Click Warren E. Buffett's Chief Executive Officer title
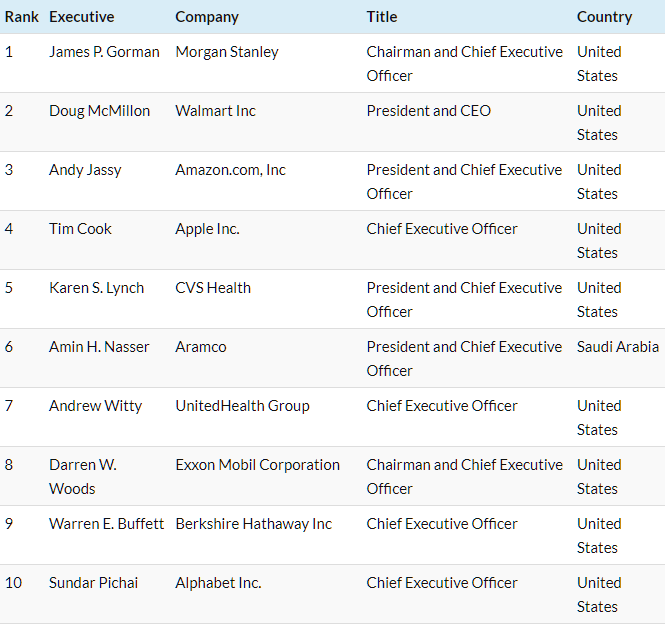 click(x=442, y=523)
